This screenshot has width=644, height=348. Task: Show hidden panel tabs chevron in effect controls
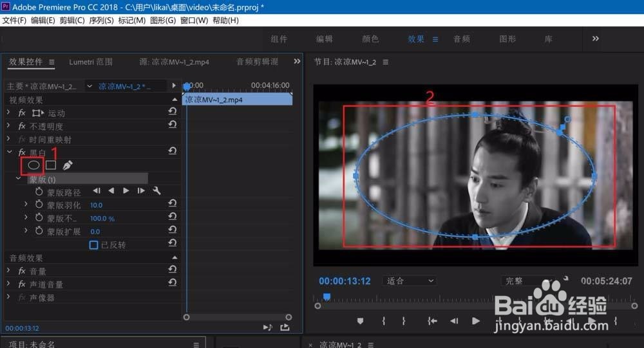(297, 61)
